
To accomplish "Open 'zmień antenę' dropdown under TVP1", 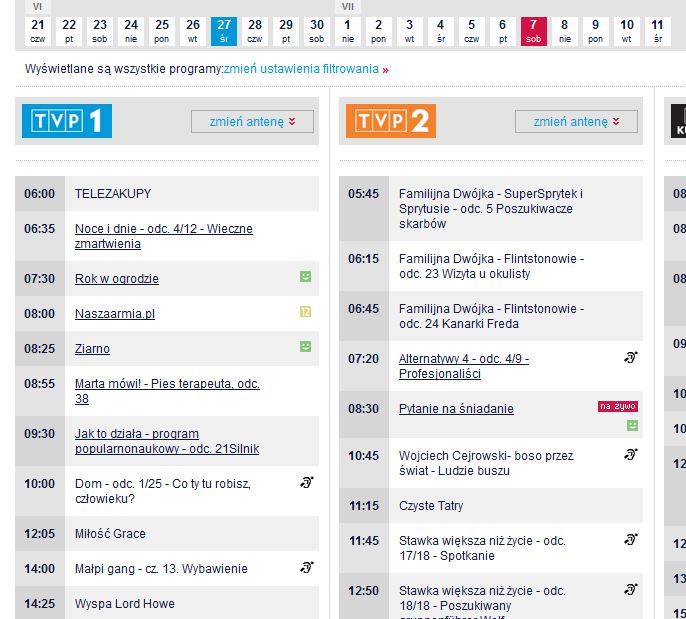I will click(252, 122).
